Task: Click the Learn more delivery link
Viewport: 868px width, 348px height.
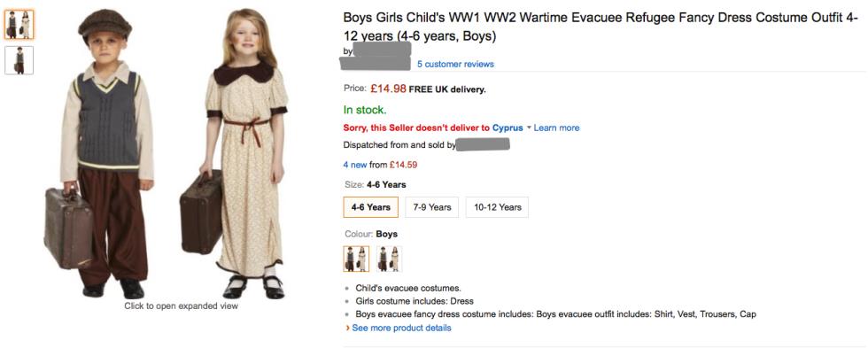Action: [556, 128]
